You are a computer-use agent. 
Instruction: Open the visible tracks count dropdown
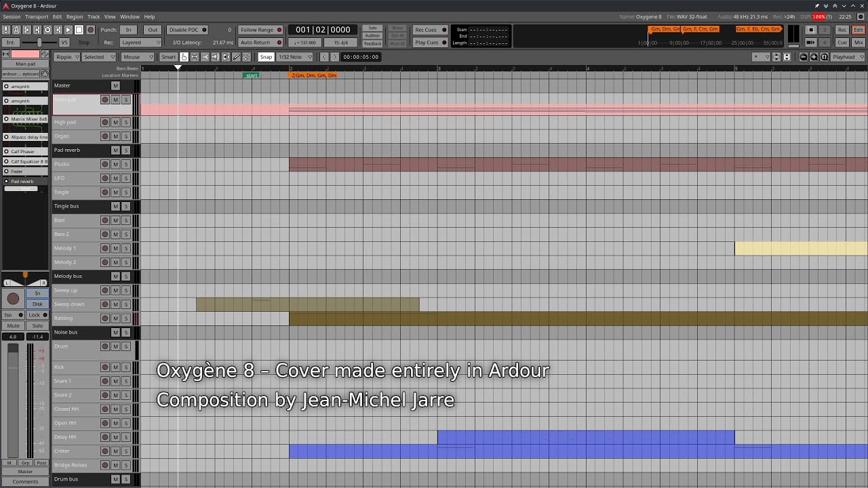[762, 57]
